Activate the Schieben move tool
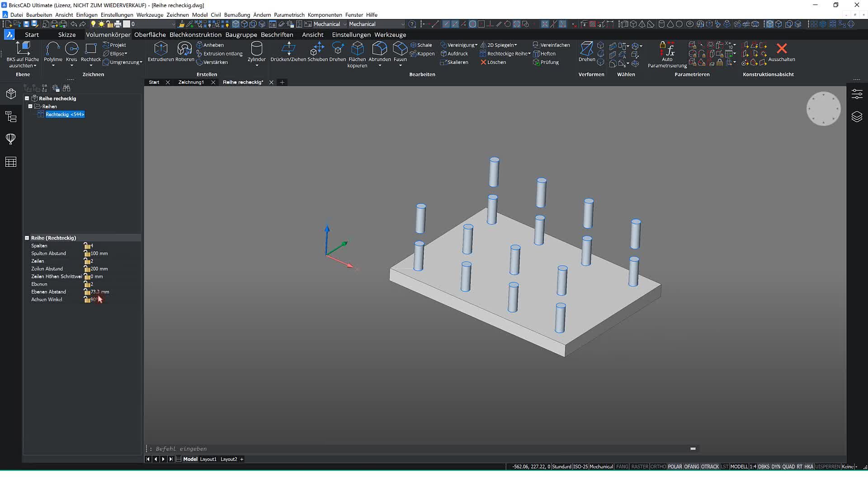Screen dimensions: 868x488 coord(317,52)
